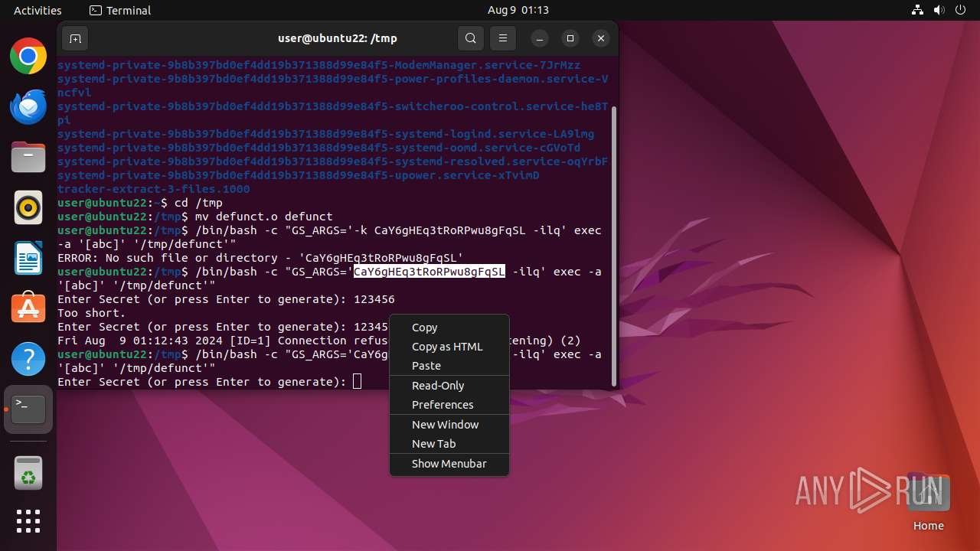Image resolution: width=980 pixels, height=551 pixels.
Task: Open Ubuntu Software from the dock
Action: click(28, 308)
